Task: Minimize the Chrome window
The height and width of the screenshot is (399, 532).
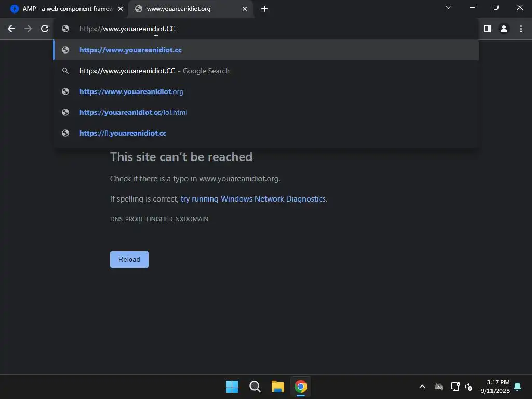Action: pyautogui.click(x=472, y=7)
